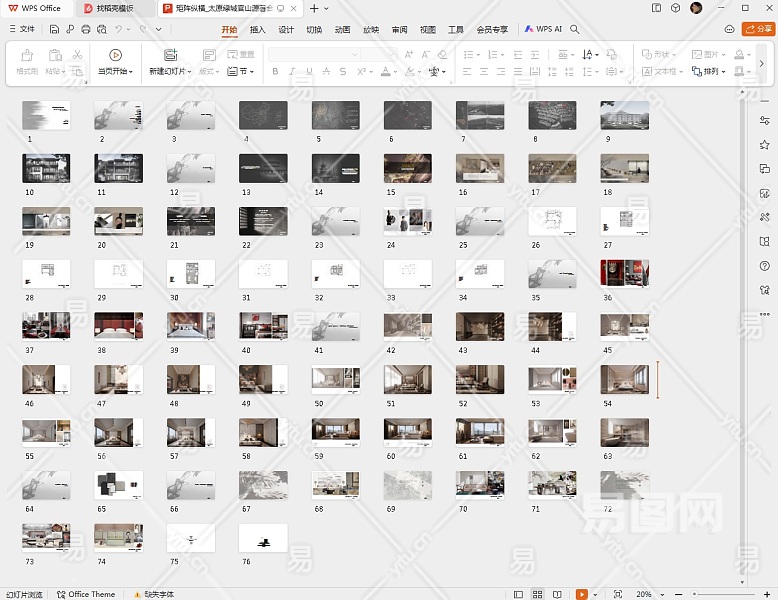
Task: Click the search magnifier icon beside WPS AI
Action: click(x=575, y=30)
